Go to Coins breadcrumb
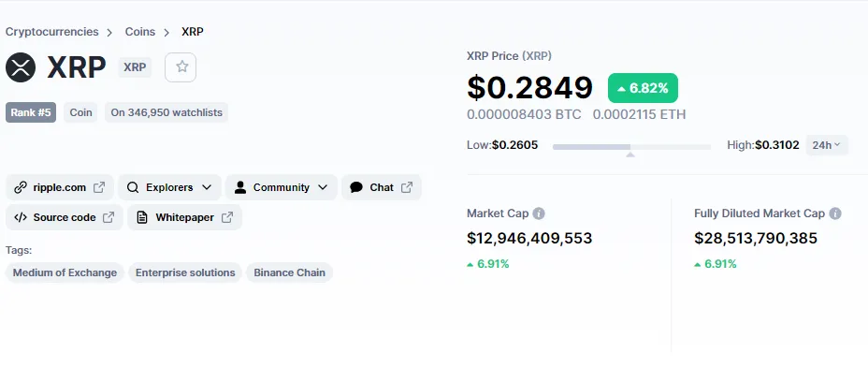 [x=140, y=32]
